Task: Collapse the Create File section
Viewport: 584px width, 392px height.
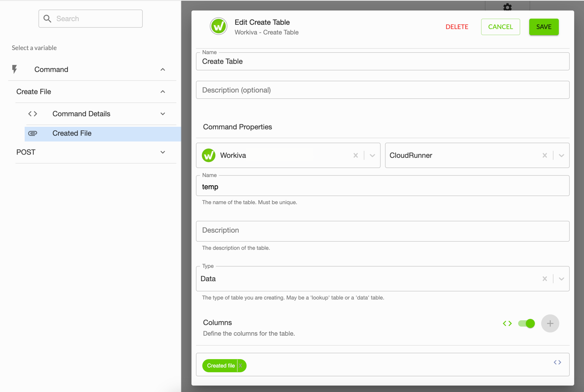Action: [163, 92]
